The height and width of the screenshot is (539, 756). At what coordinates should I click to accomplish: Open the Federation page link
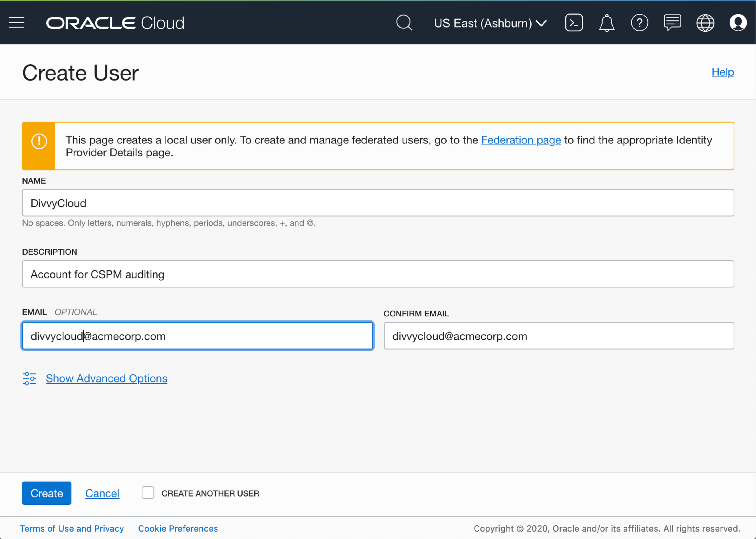click(521, 140)
